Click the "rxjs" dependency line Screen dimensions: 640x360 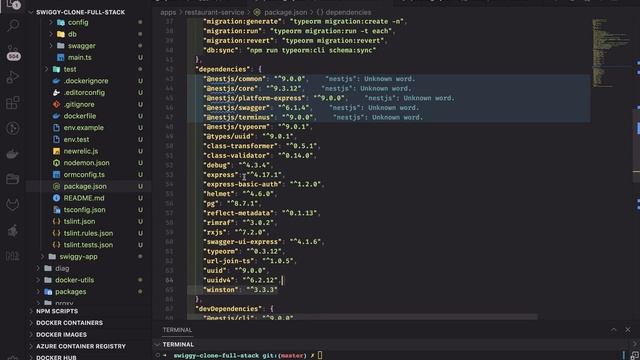(x=236, y=232)
